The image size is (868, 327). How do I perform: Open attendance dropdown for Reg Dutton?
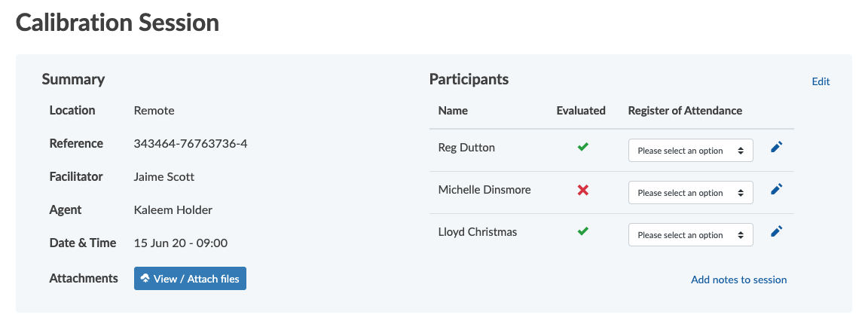tap(690, 151)
